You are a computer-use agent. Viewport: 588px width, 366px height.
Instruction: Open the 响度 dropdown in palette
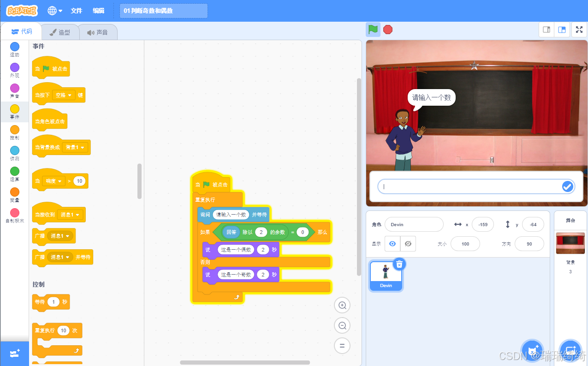point(53,181)
